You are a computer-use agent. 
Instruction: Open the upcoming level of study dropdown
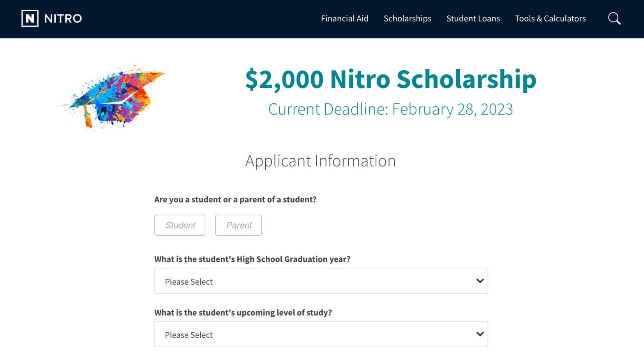pos(321,334)
